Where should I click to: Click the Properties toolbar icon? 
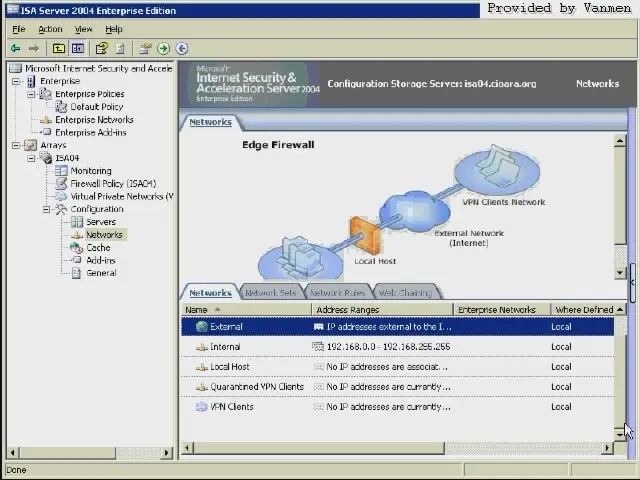[x=101, y=49]
